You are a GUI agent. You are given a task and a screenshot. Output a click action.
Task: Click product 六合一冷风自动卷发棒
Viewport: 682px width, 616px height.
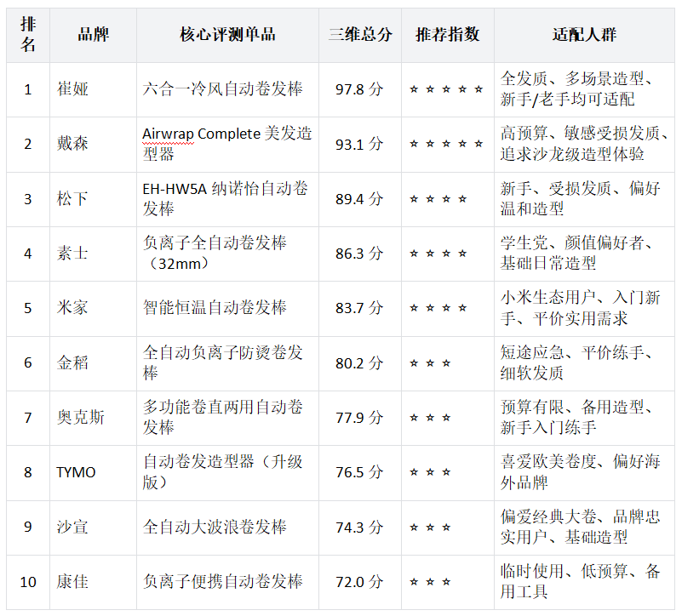point(227,89)
